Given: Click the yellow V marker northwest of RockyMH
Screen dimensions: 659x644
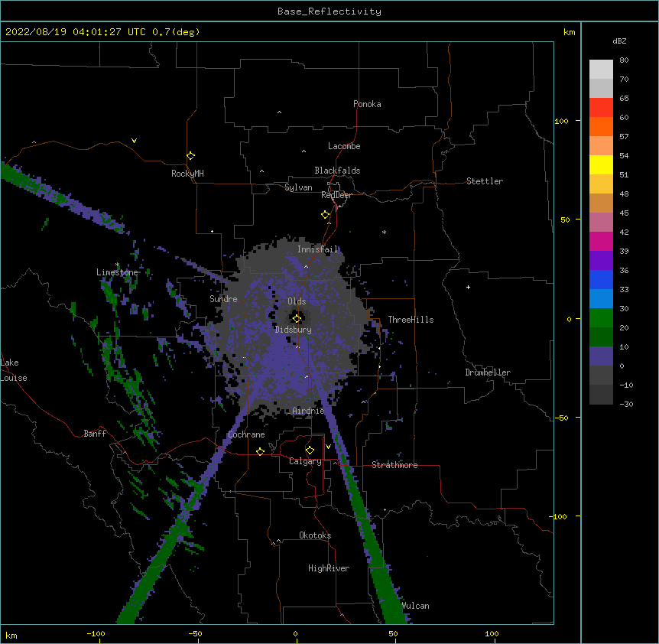Looking at the screenshot, I should 134,141.
